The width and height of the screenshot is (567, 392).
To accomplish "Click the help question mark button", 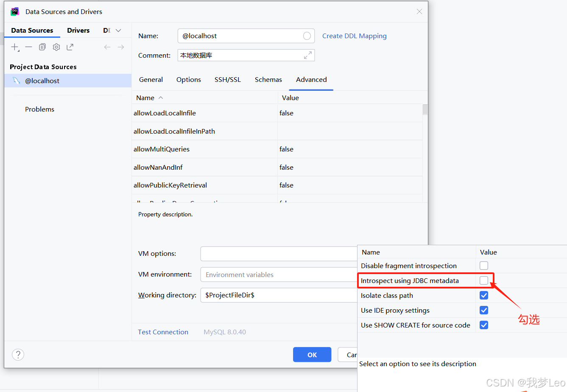I will tap(18, 355).
